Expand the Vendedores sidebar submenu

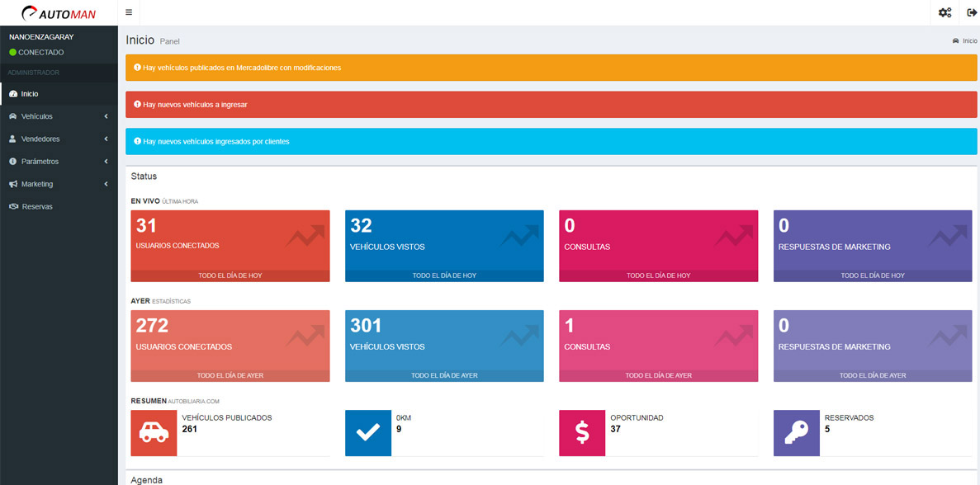point(58,139)
